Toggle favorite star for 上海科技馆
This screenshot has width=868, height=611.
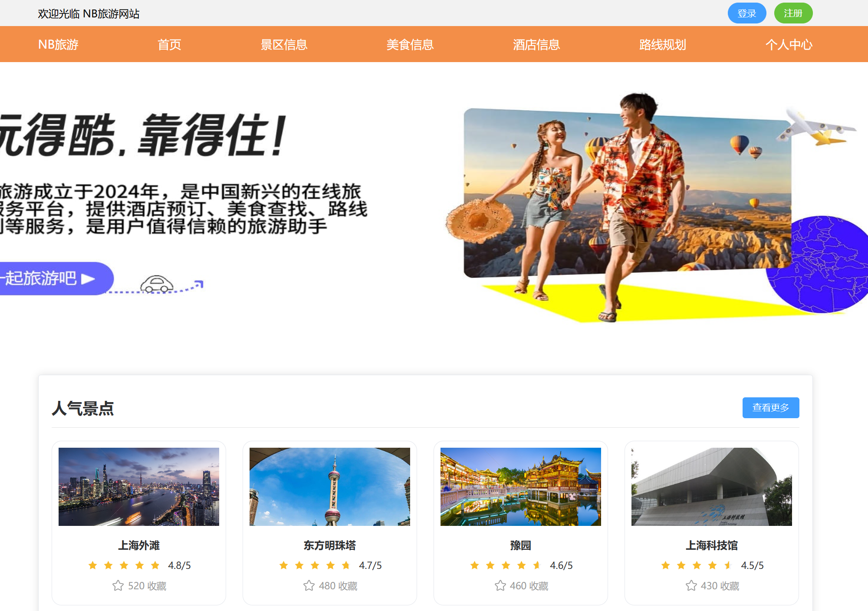691,586
